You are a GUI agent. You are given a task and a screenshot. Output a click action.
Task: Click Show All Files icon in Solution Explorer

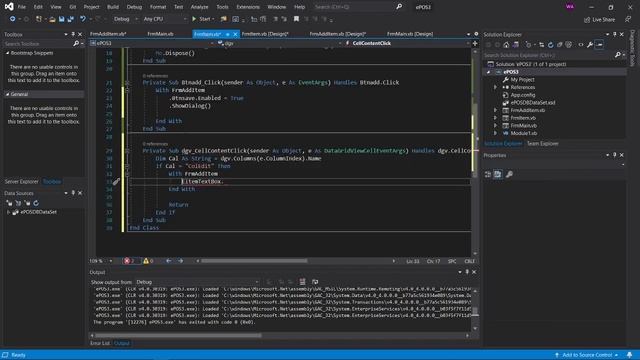[x=569, y=45]
